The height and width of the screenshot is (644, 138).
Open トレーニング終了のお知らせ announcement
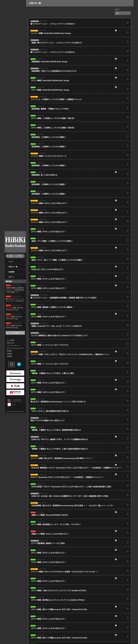coord(80,400)
